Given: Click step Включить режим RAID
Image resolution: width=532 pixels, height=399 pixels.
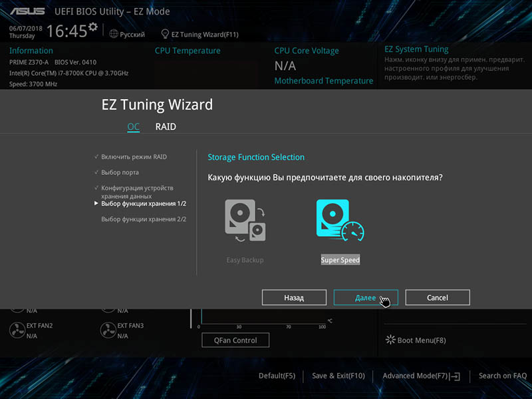Looking at the screenshot, I should click(134, 157).
